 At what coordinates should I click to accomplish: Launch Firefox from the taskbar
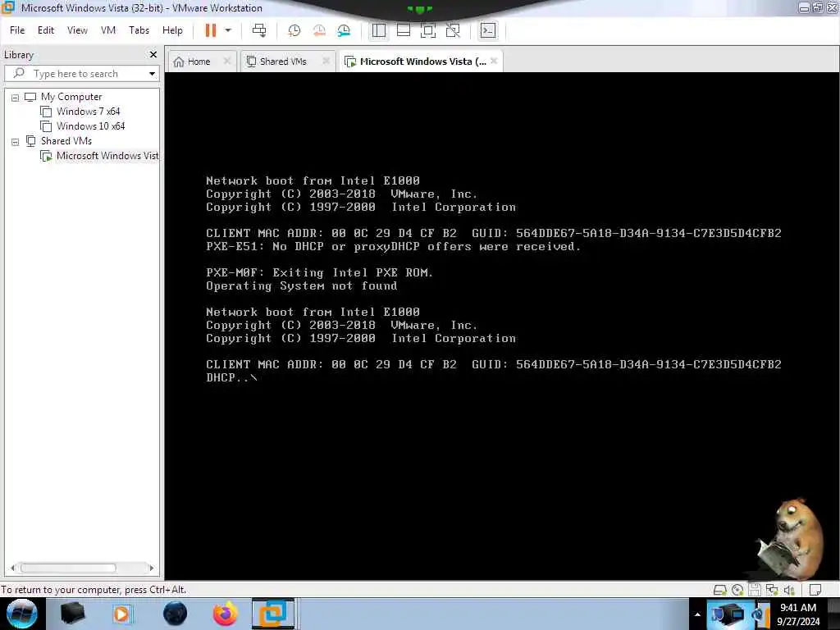coord(225,614)
